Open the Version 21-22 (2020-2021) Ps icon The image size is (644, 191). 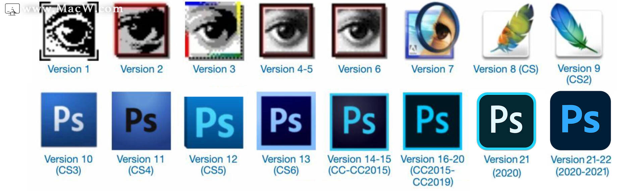(x=580, y=120)
